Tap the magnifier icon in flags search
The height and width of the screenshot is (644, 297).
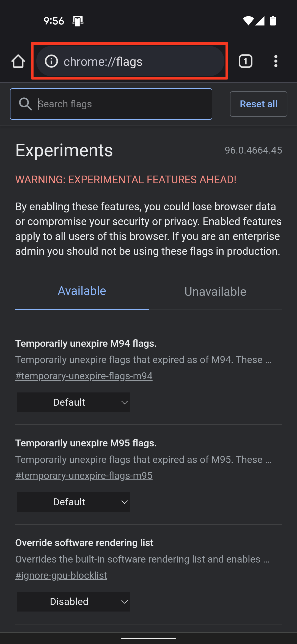tap(25, 104)
